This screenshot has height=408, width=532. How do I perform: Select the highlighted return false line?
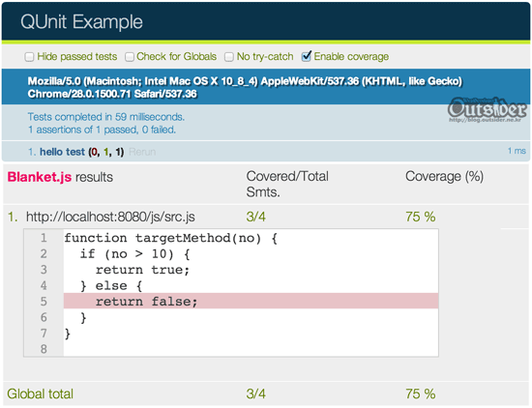tap(251, 302)
